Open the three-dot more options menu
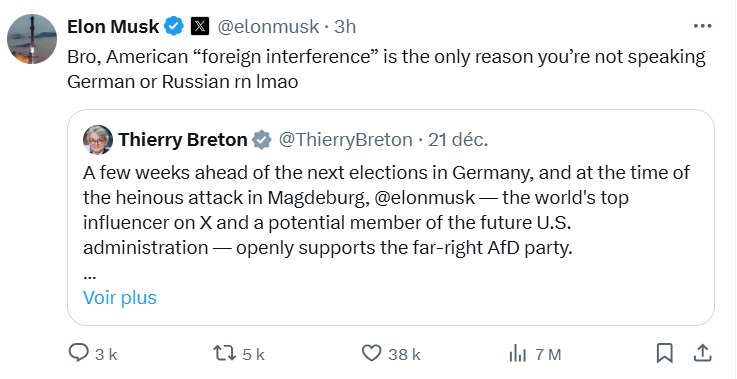Screen dimensions: 737x379 703,26
